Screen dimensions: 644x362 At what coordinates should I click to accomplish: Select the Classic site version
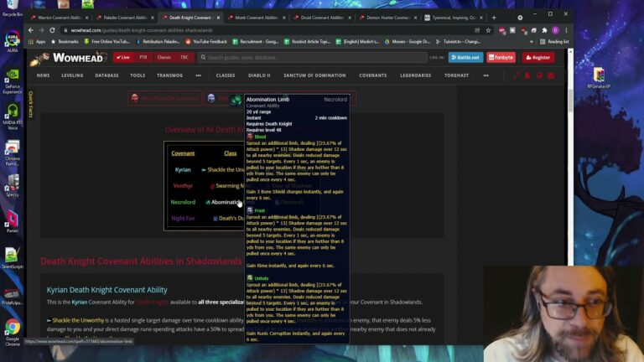164,58
